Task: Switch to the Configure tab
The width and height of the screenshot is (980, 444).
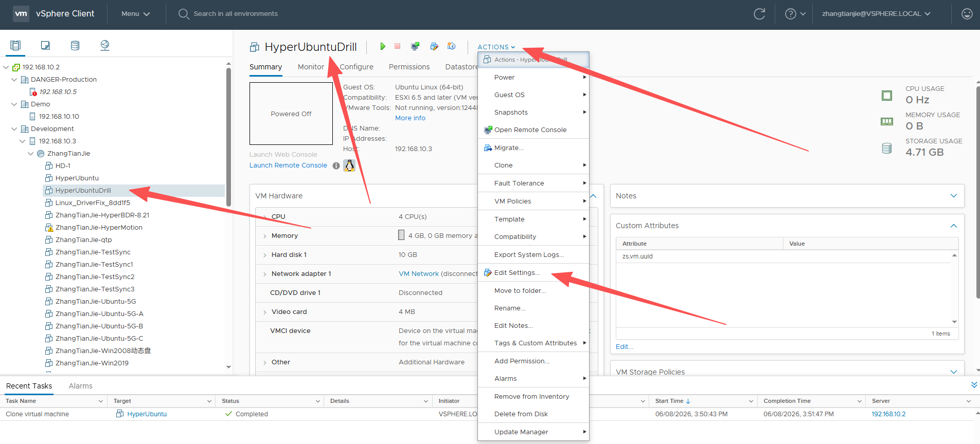Action: pos(357,67)
